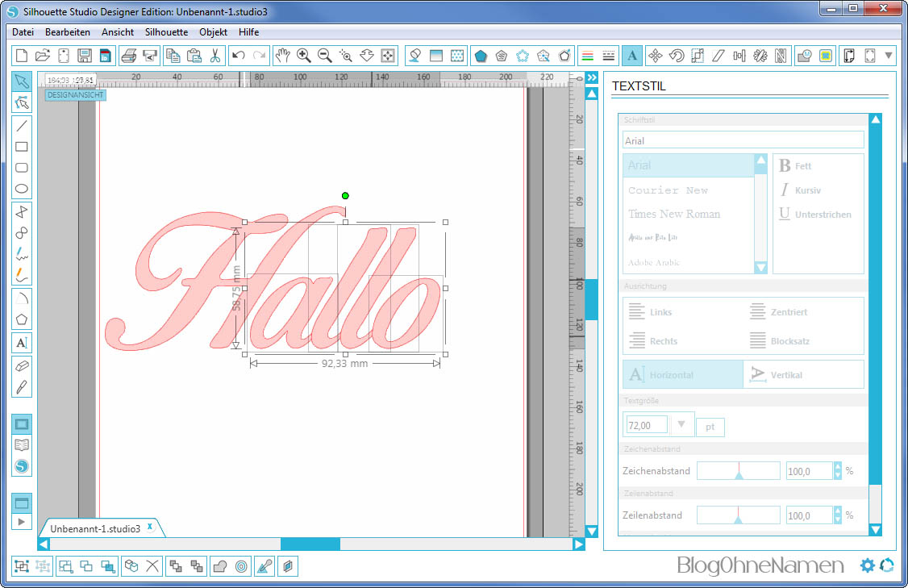Select the Line drawing tool
The height and width of the screenshot is (588, 908).
22,125
